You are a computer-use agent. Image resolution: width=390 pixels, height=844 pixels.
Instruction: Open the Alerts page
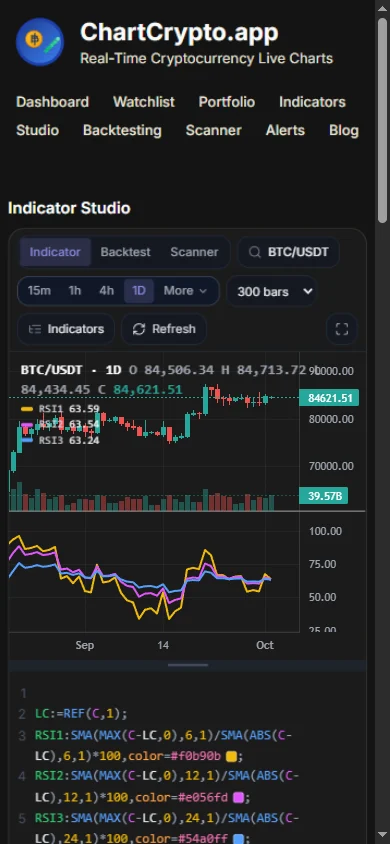coord(285,130)
